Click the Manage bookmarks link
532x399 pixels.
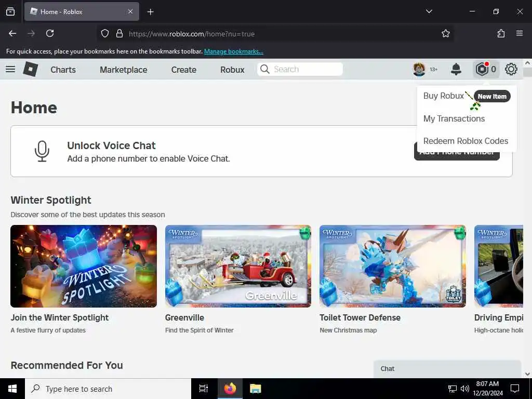(233, 51)
